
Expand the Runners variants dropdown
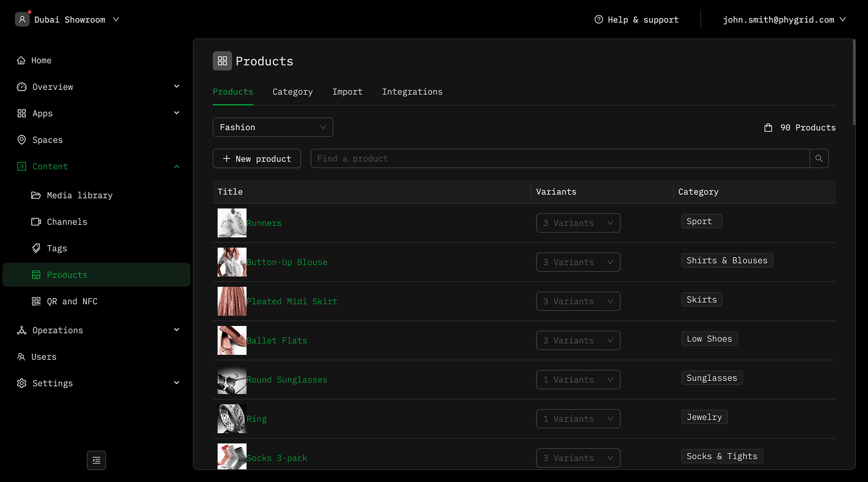point(577,223)
